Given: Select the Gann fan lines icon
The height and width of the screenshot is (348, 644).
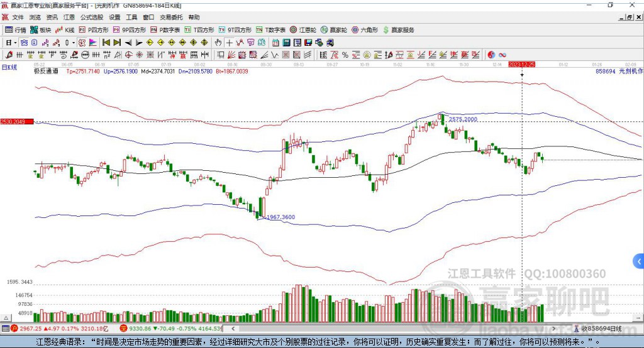Looking at the screenshot, I should (231, 55).
